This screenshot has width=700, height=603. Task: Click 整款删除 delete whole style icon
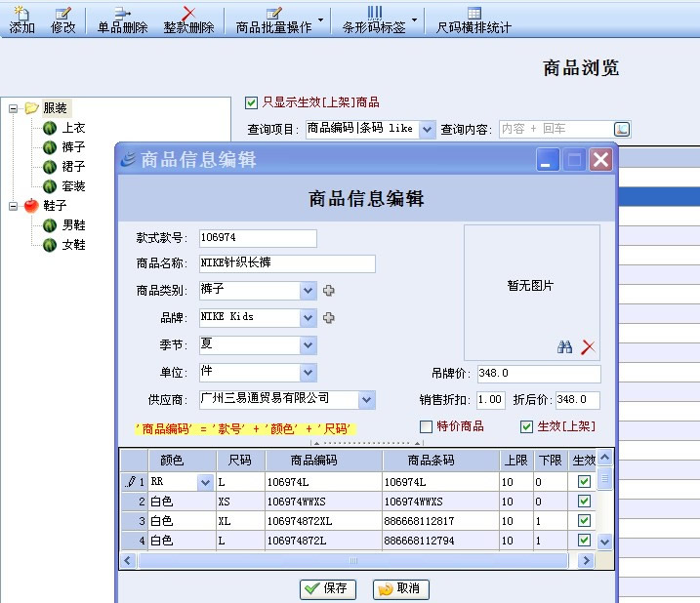coord(188,20)
